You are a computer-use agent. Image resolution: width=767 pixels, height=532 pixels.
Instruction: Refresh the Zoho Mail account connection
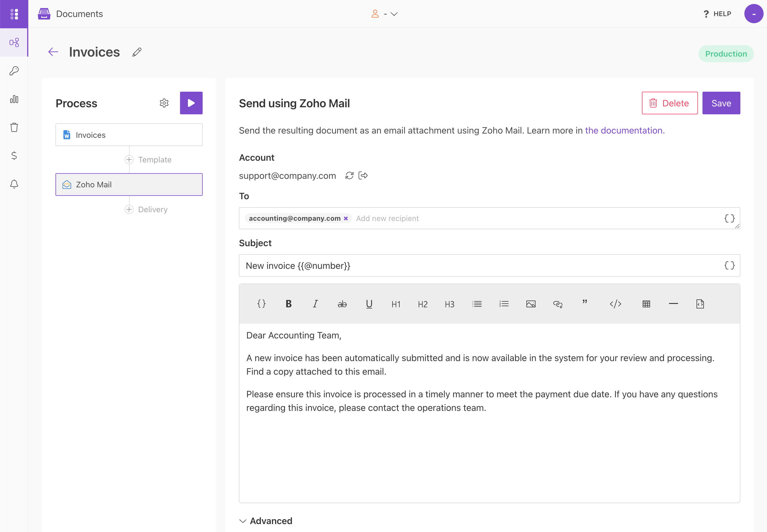coord(349,176)
